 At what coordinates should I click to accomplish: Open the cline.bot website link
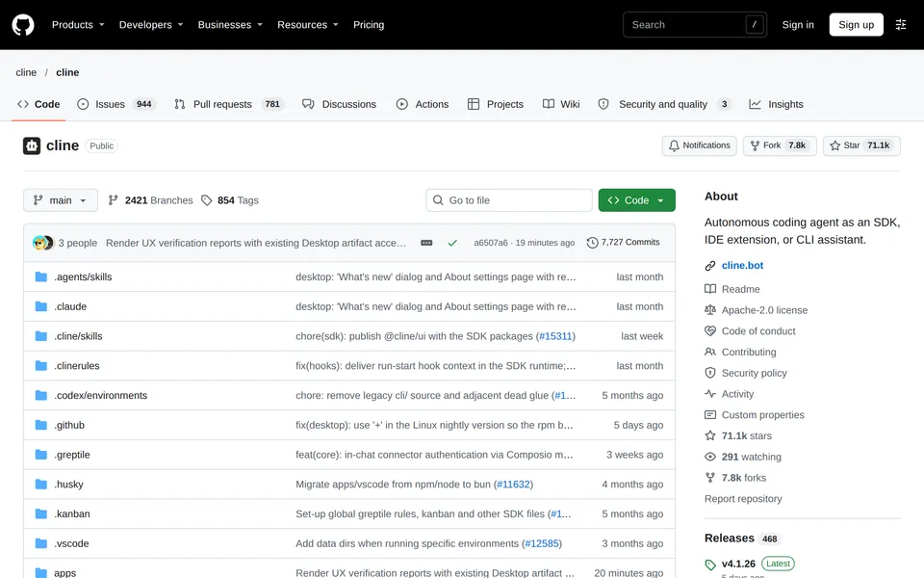tap(742, 266)
